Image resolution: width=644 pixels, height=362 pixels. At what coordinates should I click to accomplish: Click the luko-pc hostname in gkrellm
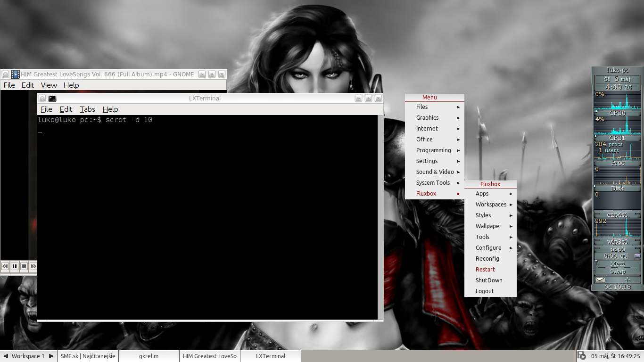click(617, 70)
